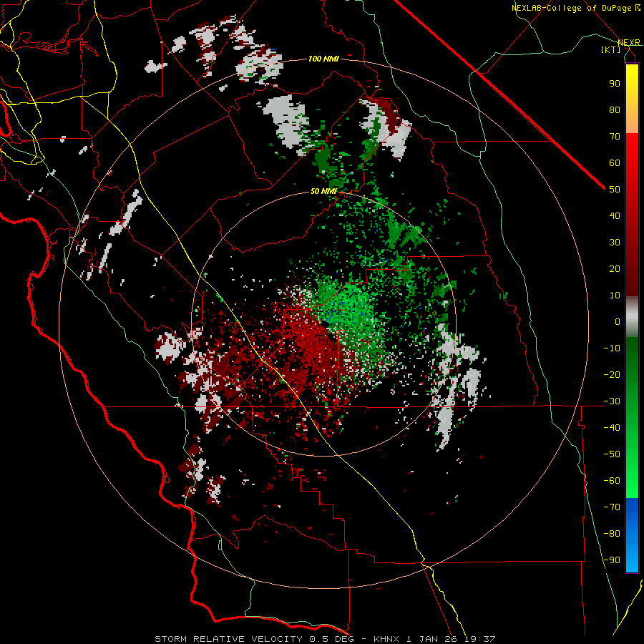This screenshot has width=644, height=644.
Task: Click the -20 value on the velocity scale
Action: [x=612, y=374]
